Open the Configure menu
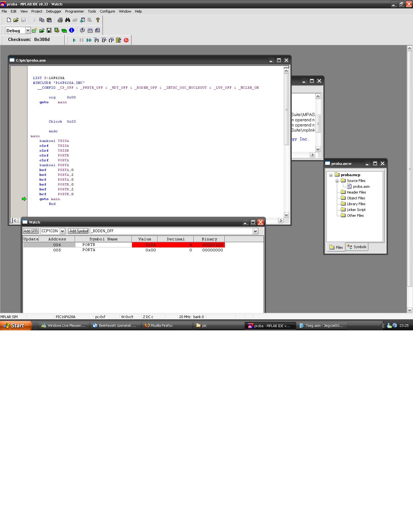This screenshot has width=413, height=532. point(107,11)
